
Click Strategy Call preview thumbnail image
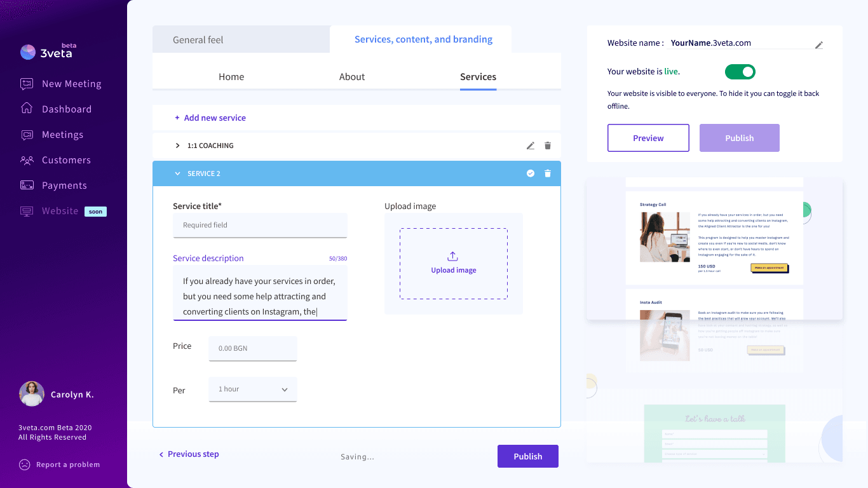point(665,237)
